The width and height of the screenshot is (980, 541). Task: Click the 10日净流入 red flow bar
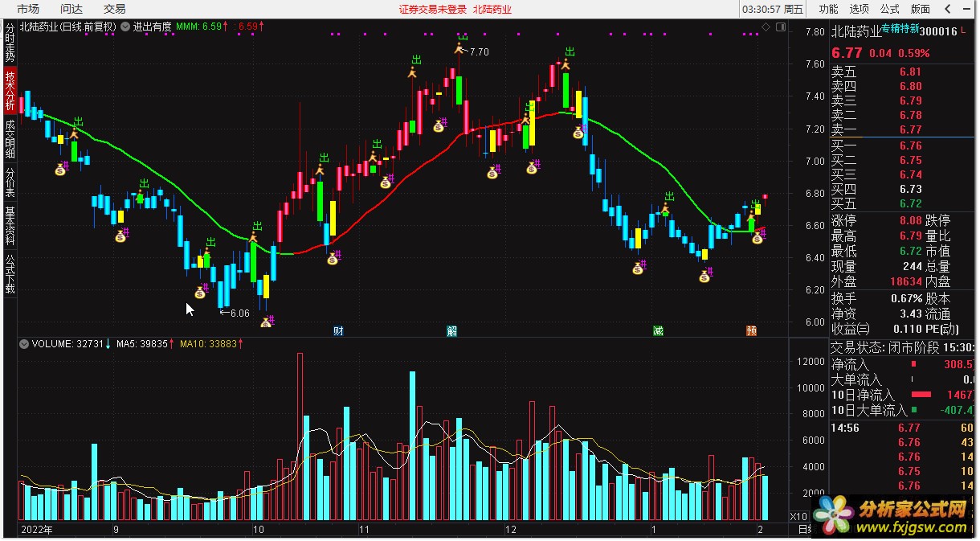tap(921, 395)
